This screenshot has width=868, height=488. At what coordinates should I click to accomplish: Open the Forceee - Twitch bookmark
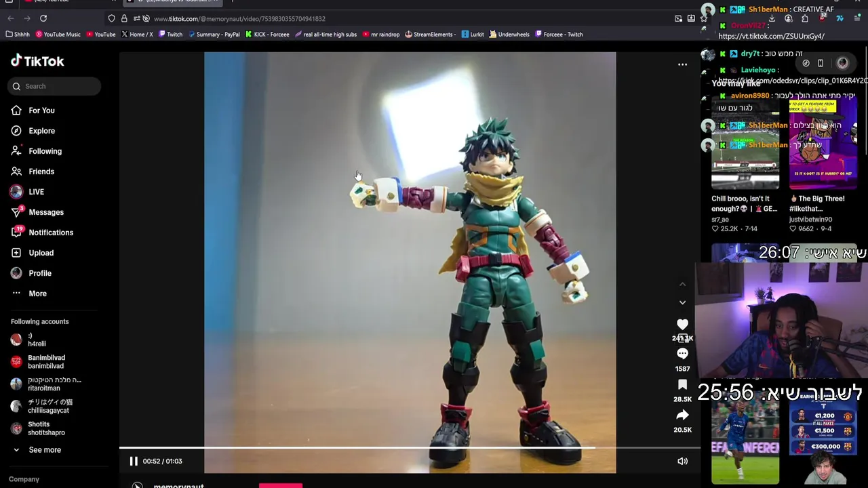click(559, 34)
